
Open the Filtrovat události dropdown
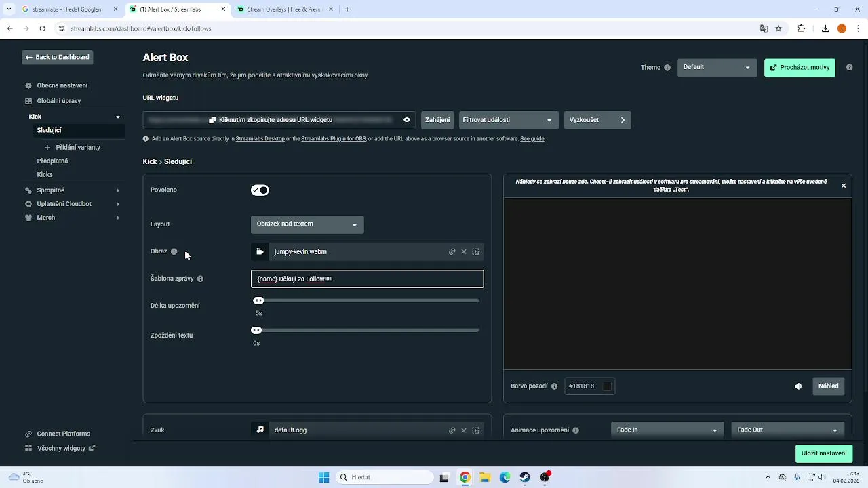pyautogui.click(x=509, y=120)
